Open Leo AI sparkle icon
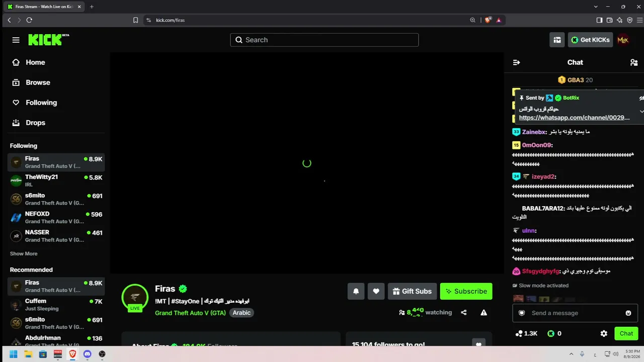644x362 pixels. tap(619, 20)
